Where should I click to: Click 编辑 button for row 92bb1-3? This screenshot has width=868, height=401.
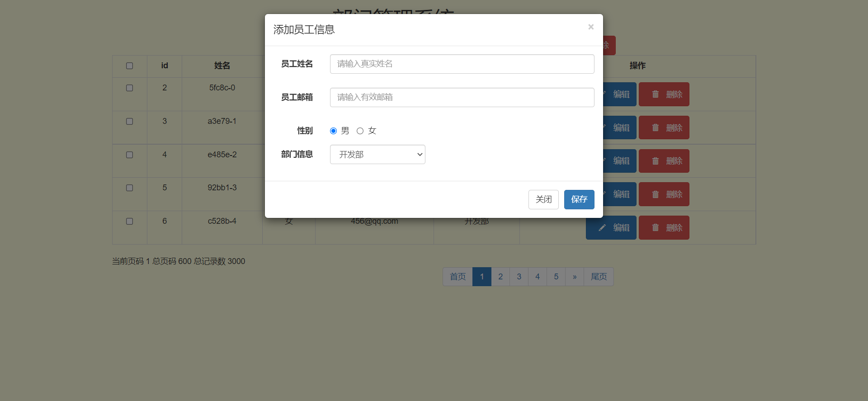tap(619, 194)
